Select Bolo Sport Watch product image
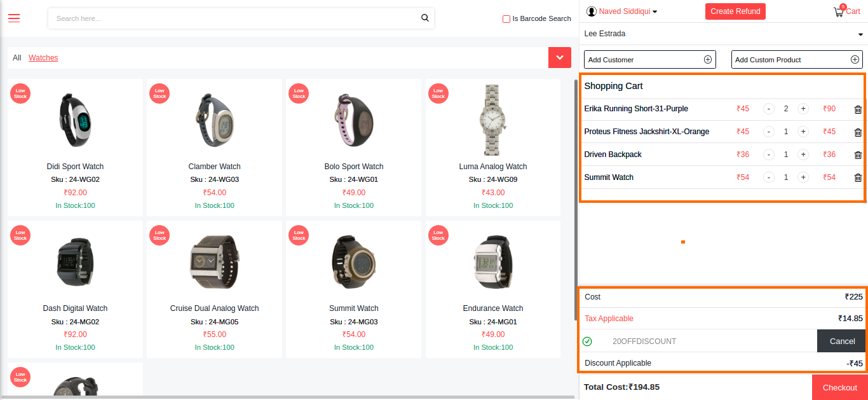 coord(354,120)
